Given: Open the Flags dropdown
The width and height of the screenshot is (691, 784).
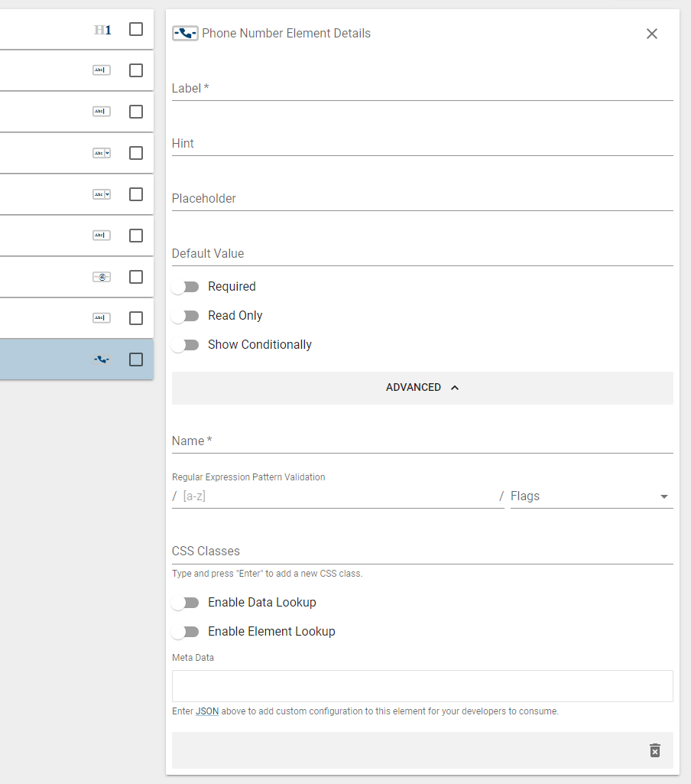Looking at the screenshot, I should (592, 496).
